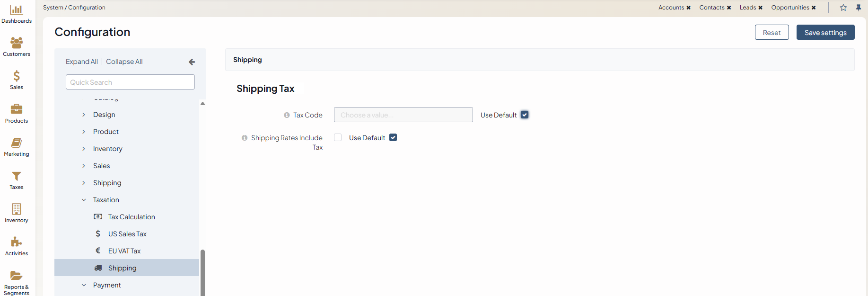868x296 pixels.
Task: Click the Quick Search field
Action: point(130,82)
